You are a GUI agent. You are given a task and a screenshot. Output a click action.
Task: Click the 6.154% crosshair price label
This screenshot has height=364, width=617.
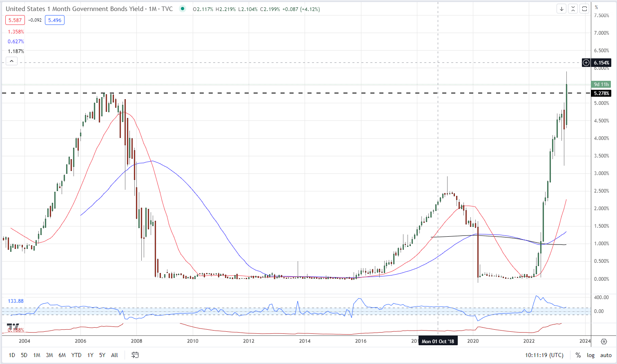coord(601,62)
